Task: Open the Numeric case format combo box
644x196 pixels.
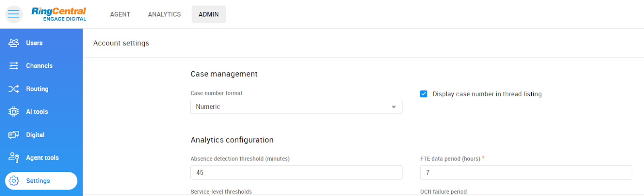Action: (290, 107)
